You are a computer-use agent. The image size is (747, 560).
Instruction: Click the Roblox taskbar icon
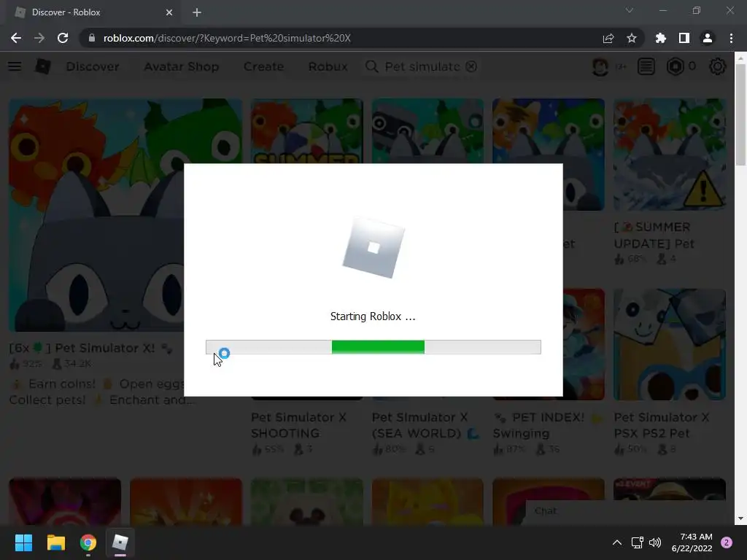pyautogui.click(x=120, y=542)
